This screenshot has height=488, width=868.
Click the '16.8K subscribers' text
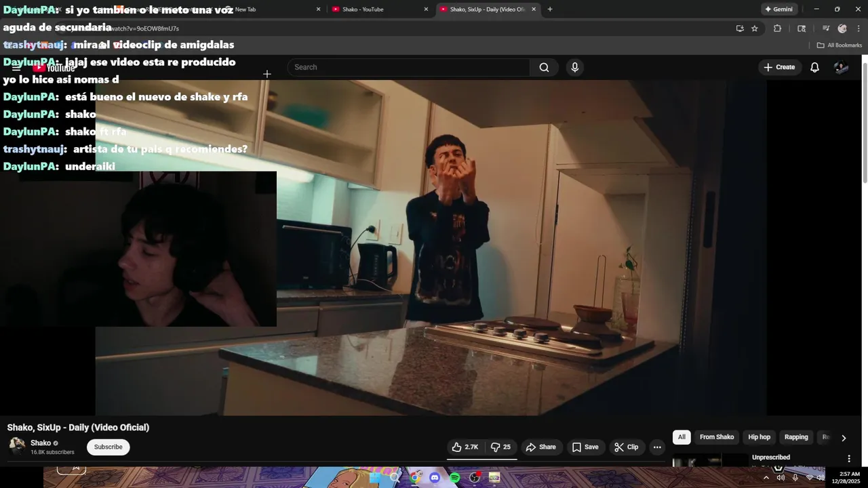pyautogui.click(x=52, y=452)
